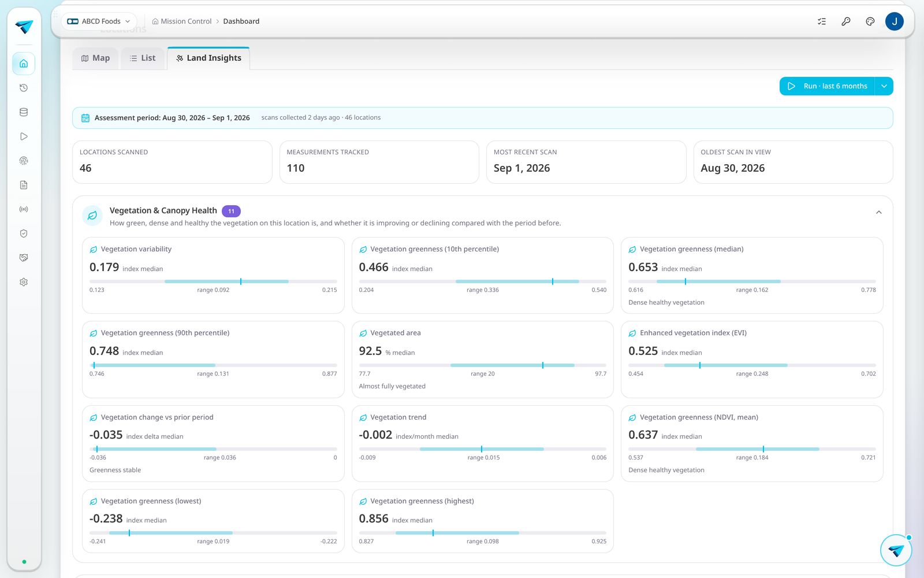This screenshot has width=924, height=578.
Task: Open the Vegetation trend card
Action: coord(483,443)
